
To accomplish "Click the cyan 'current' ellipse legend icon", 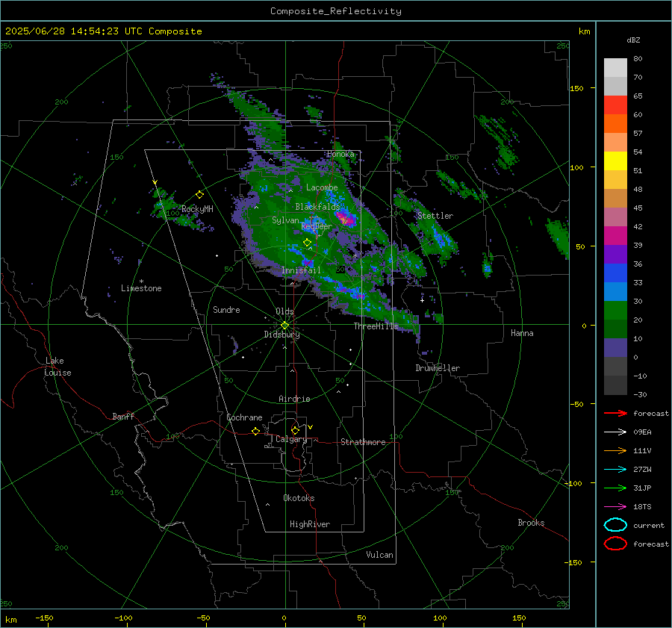I will point(615,525).
